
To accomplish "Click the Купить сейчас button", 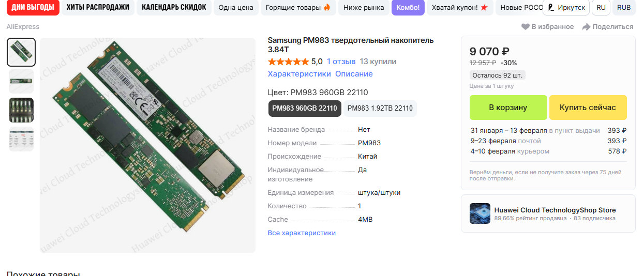I will (x=588, y=108).
